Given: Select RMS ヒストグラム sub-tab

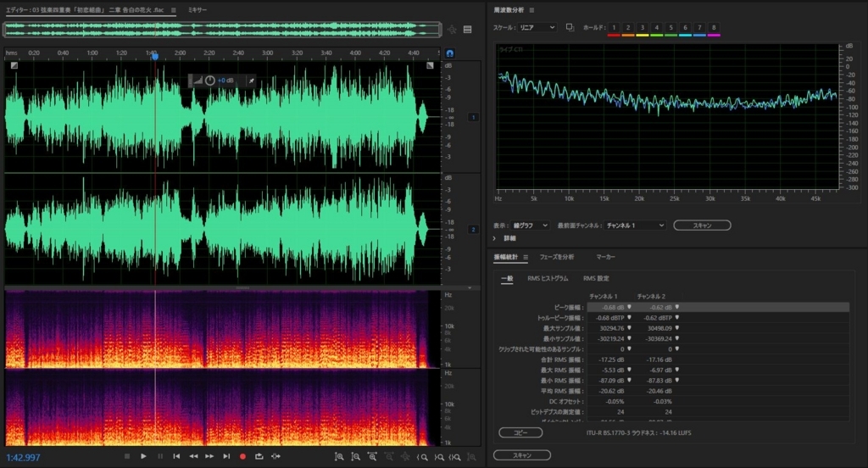Looking at the screenshot, I should click(x=548, y=279).
